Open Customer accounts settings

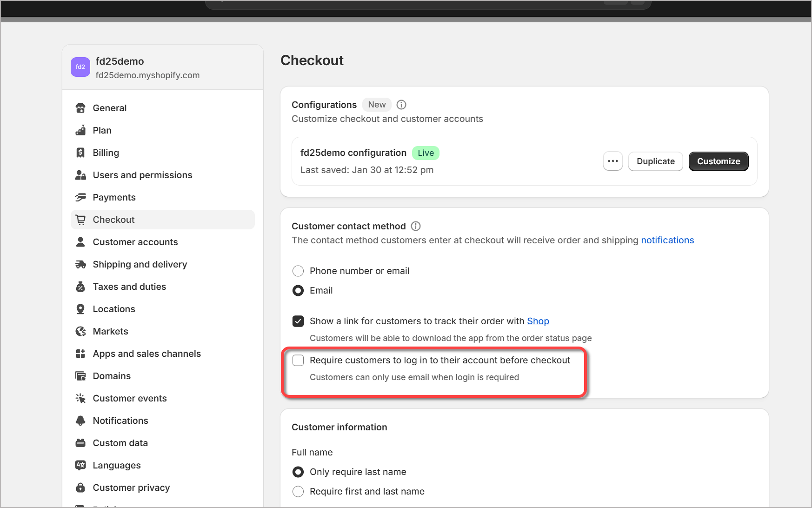tap(135, 242)
